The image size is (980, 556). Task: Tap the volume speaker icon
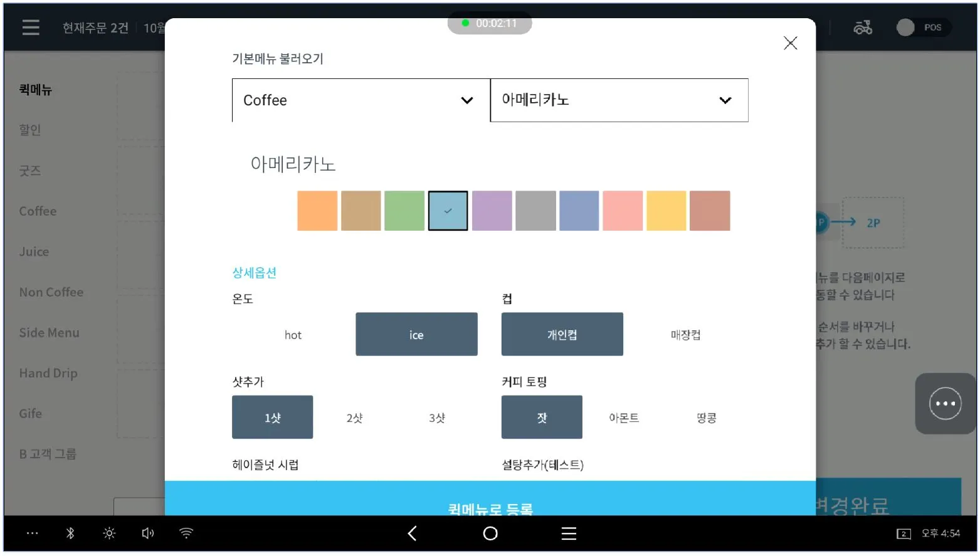point(148,533)
